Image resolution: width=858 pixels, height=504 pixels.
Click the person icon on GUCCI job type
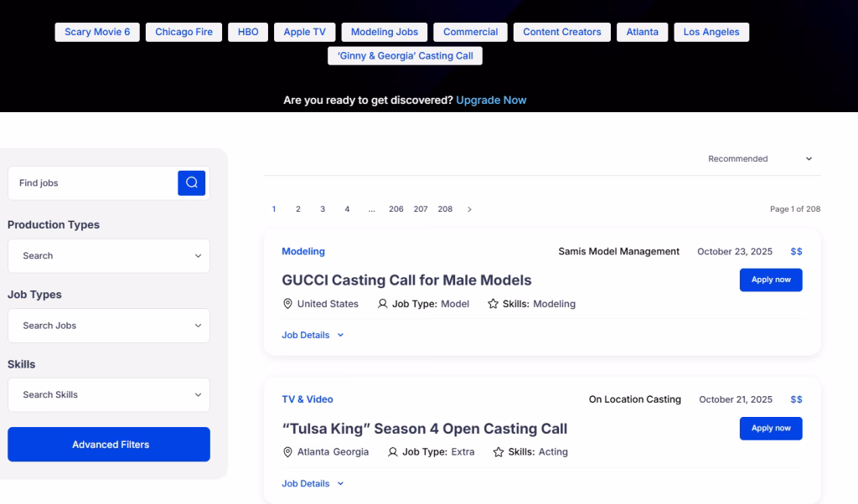[x=383, y=304]
